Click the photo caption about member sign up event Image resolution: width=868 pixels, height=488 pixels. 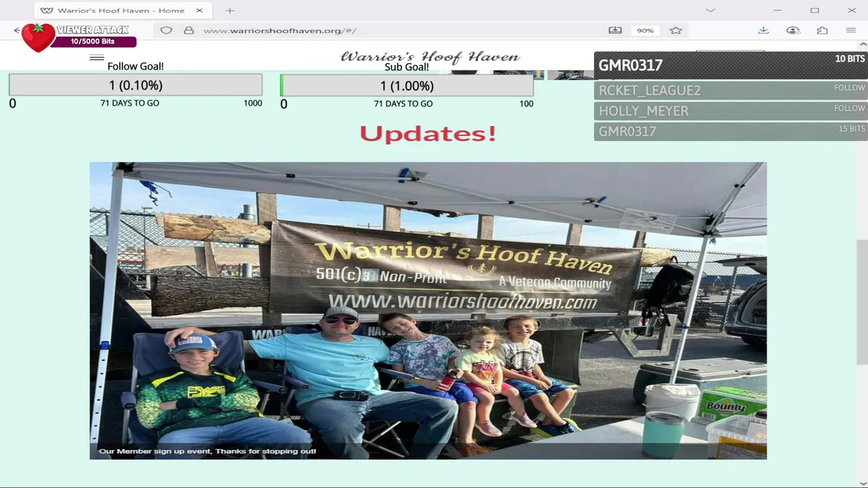(208, 451)
